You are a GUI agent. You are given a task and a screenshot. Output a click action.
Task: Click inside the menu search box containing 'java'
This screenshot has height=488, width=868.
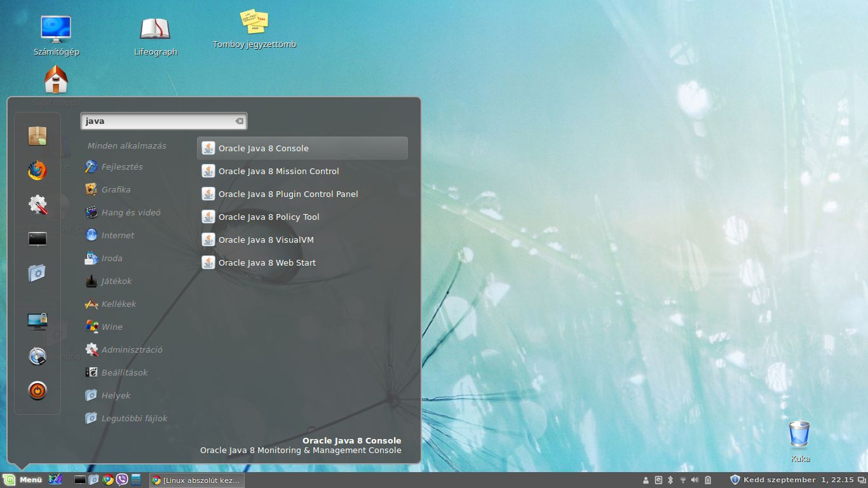click(x=163, y=121)
